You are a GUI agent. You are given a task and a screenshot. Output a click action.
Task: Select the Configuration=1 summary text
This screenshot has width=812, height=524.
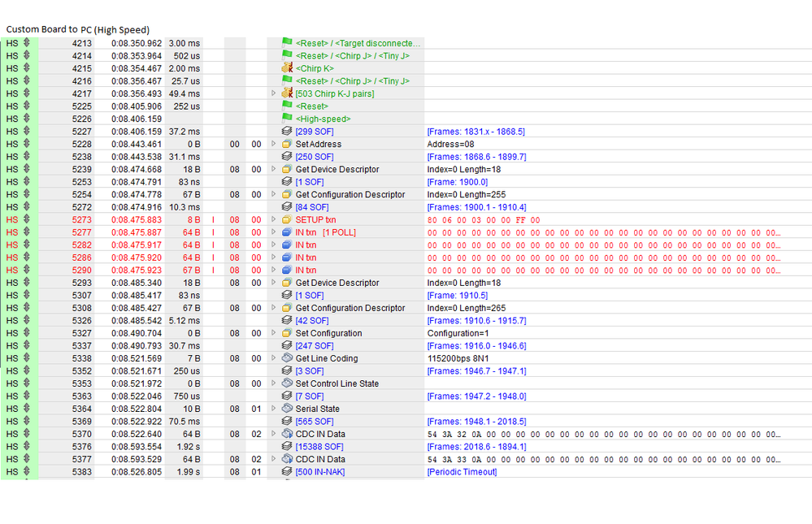[x=458, y=333]
